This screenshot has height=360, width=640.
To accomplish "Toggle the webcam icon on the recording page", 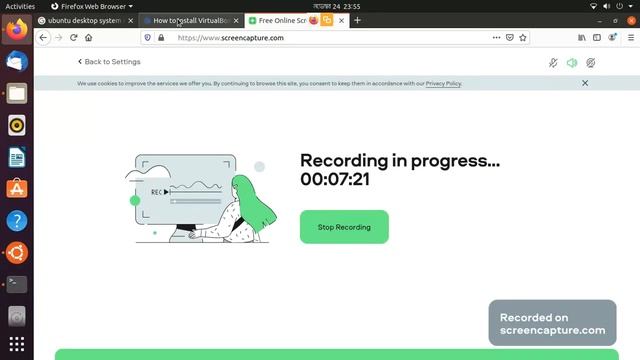I will point(591,62).
